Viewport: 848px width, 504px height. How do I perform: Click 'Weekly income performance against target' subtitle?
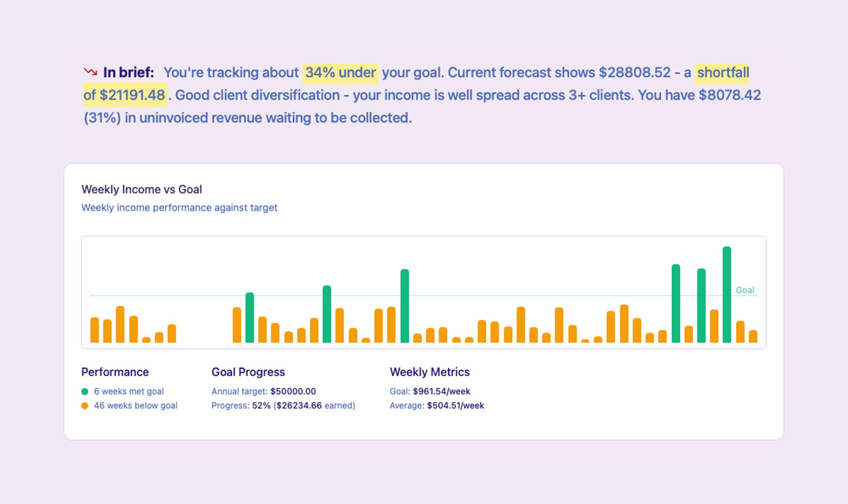(x=179, y=208)
